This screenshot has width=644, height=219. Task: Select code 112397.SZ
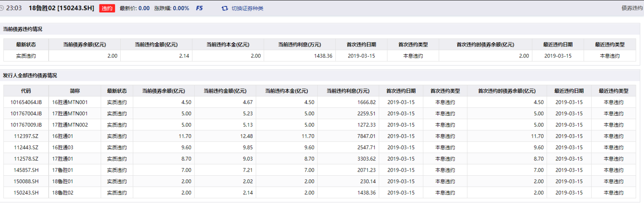pos(26,136)
